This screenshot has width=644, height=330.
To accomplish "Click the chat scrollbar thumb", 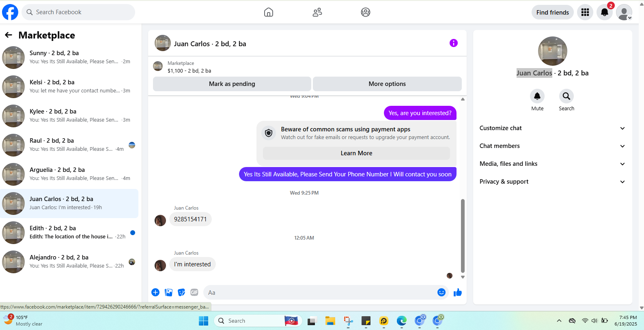I will pyautogui.click(x=463, y=236).
